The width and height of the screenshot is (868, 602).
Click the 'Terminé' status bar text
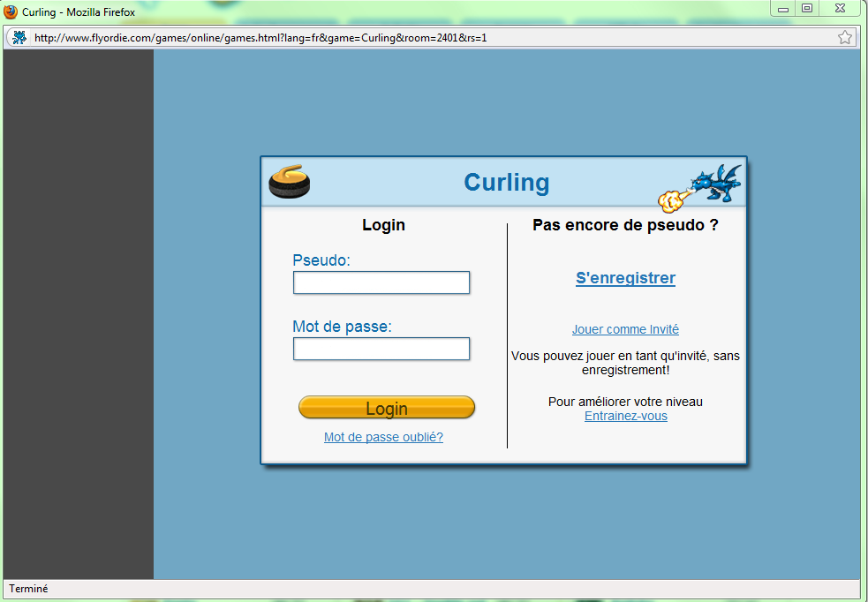click(28, 589)
